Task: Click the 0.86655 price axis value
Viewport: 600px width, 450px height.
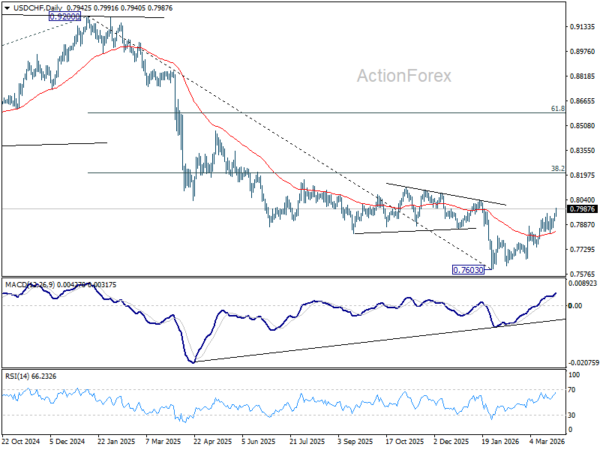Action: click(582, 101)
